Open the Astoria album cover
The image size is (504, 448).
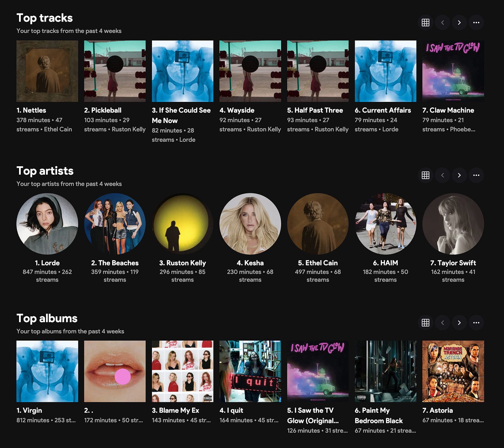[453, 371]
